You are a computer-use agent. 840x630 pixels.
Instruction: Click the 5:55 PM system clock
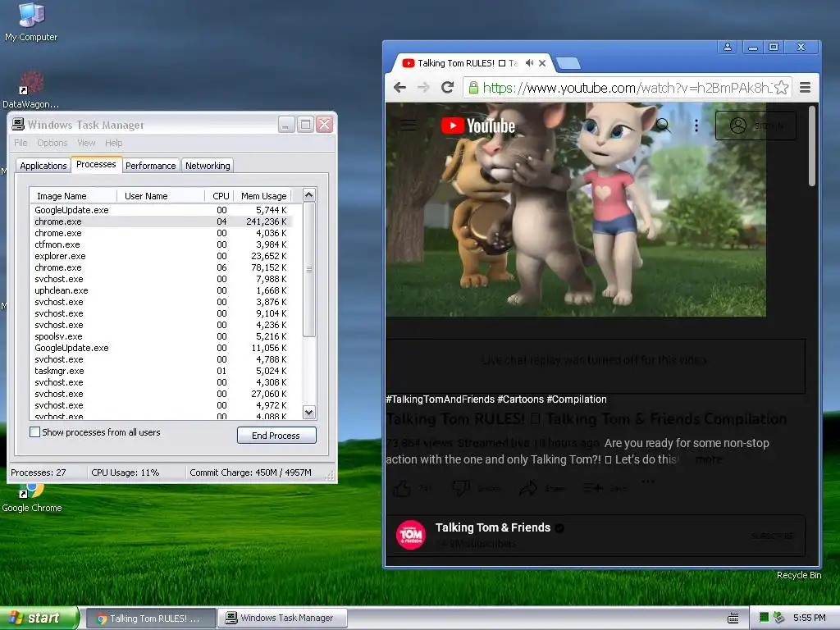tap(809, 619)
